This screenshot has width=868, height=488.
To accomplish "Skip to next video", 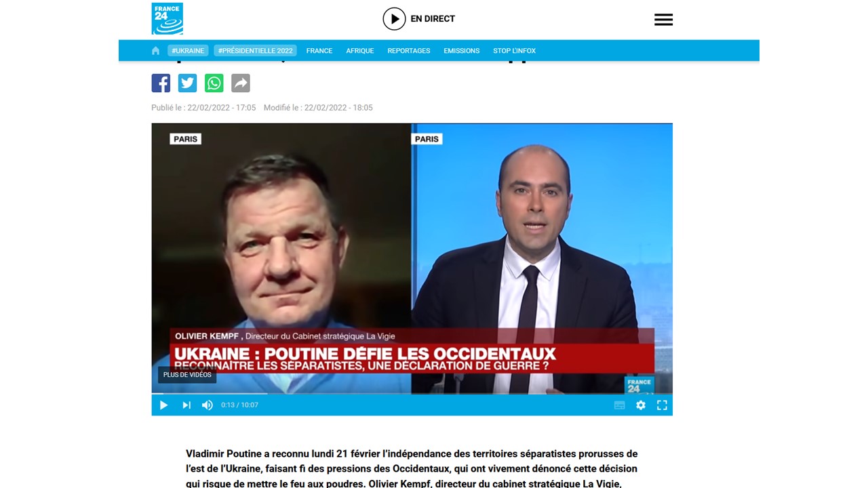I will tap(186, 405).
